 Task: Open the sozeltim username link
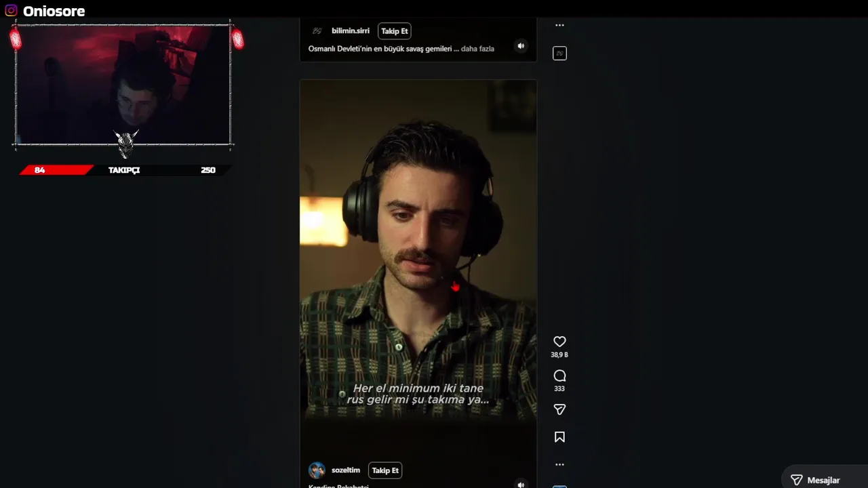(346, 470)
